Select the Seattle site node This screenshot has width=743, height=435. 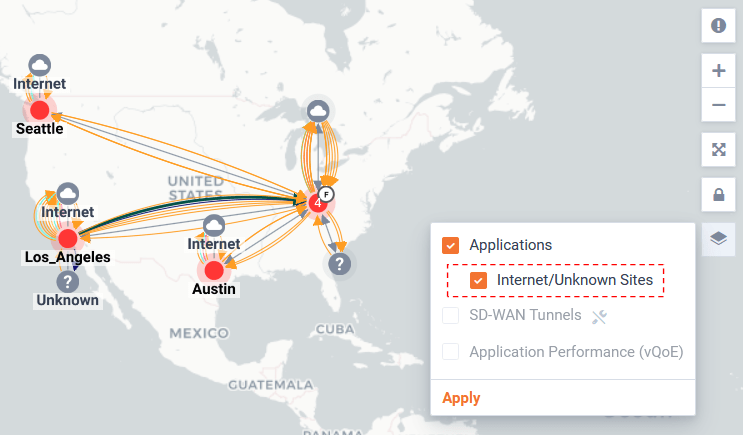[x=40, y=110]
